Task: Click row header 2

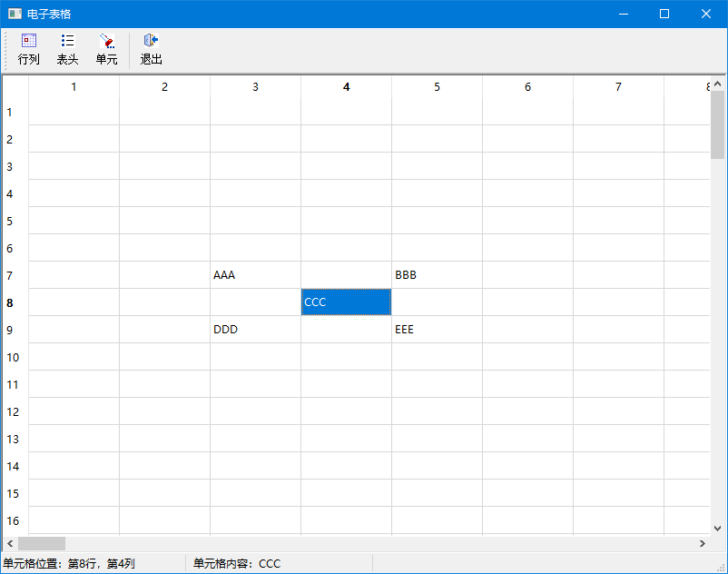Action: click(x=15, y=139)
